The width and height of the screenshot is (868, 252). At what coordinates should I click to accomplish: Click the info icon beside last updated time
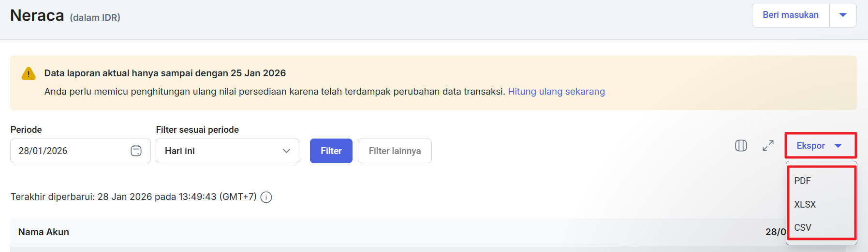point(266,197)
